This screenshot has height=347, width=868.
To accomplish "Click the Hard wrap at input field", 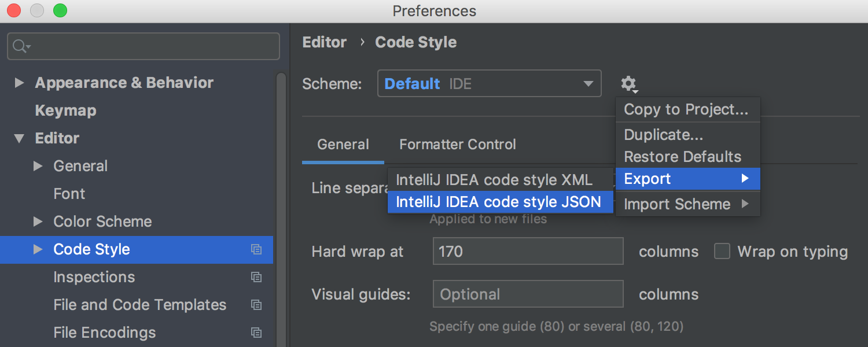I will [x=527, y=252].
